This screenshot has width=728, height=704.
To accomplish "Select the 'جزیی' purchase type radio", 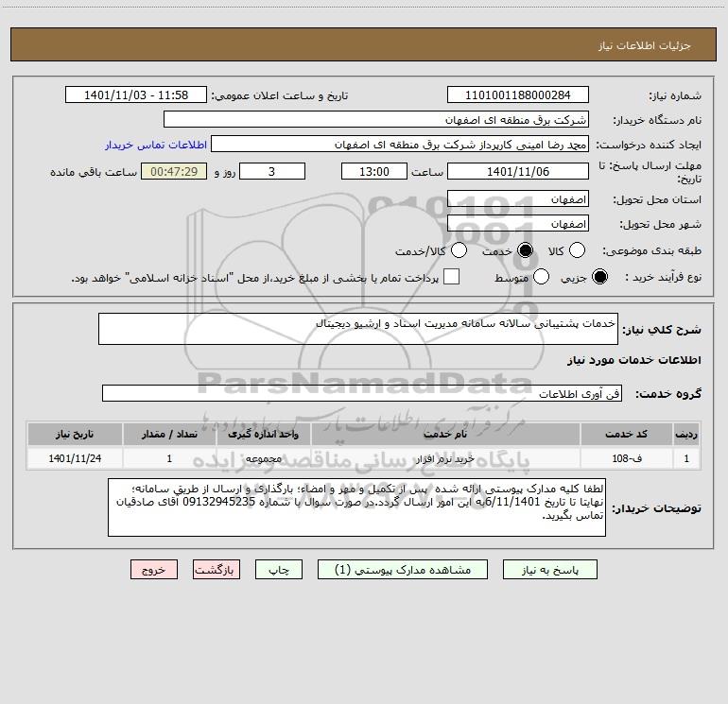I will (599, 277).
